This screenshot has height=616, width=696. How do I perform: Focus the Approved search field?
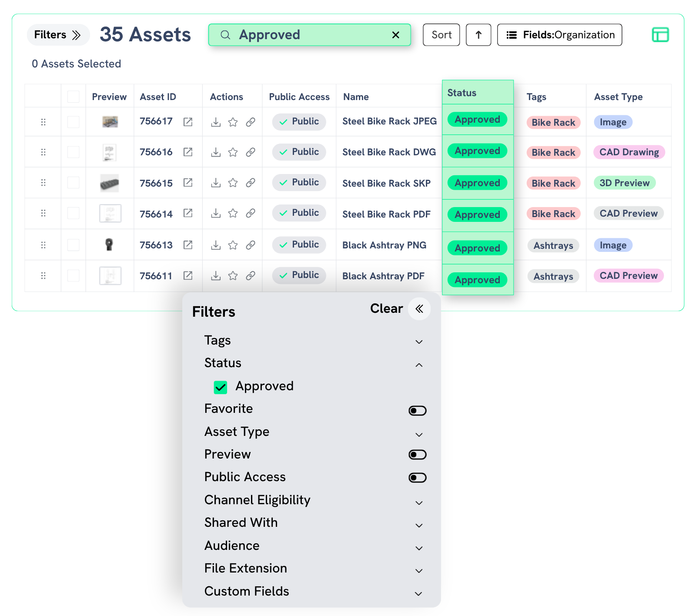pyautogui.click(x=309, y=35)
